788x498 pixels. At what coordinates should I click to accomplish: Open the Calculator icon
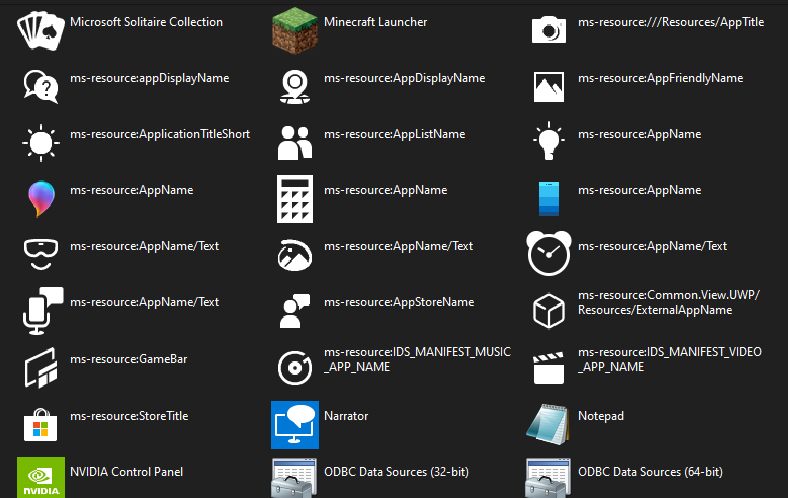click(295, 199)
